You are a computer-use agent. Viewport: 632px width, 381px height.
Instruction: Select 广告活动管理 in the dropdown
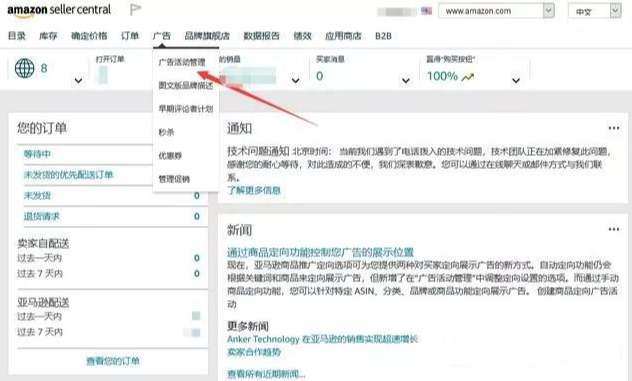tap(182, 62)
